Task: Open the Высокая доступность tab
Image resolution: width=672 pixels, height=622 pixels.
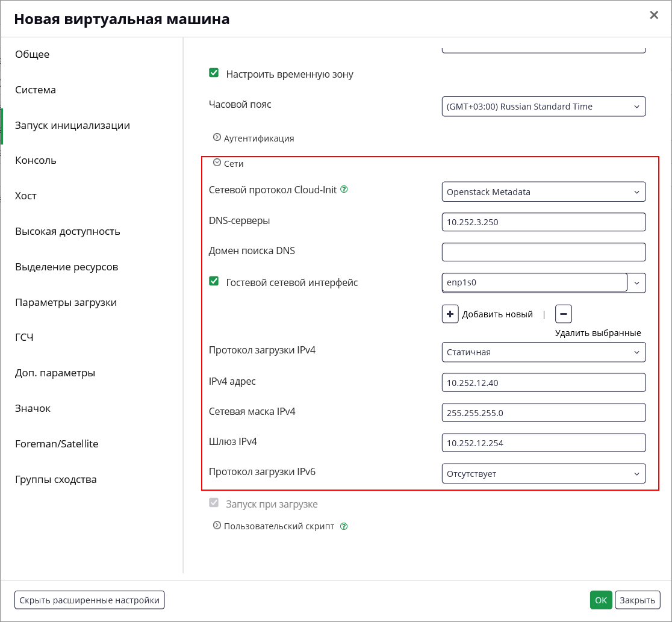Action: point(67,231)
